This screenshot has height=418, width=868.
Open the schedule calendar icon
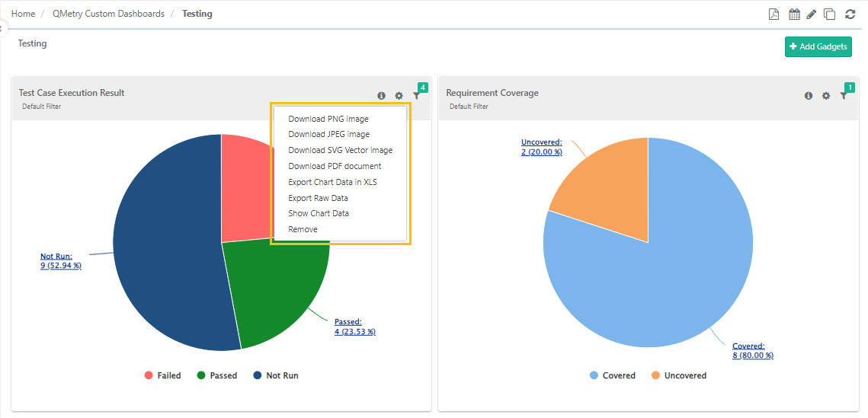coord(794,14)
